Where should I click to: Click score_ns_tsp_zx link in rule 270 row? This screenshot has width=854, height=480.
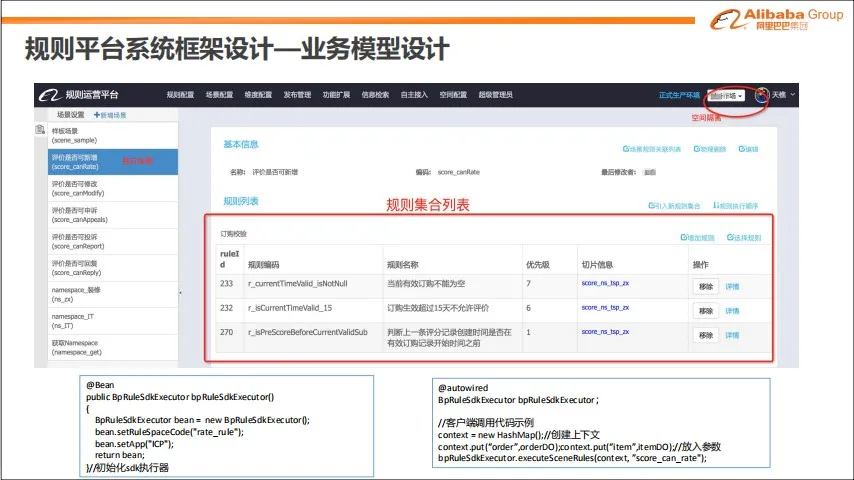tap(605, 331)
